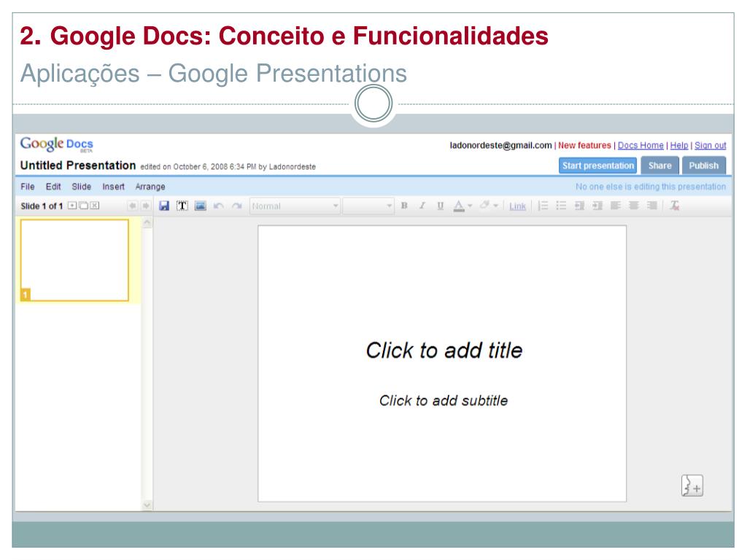Click 'No one else is editing' status text
The image size is (747, 560).
coord(651,187)
